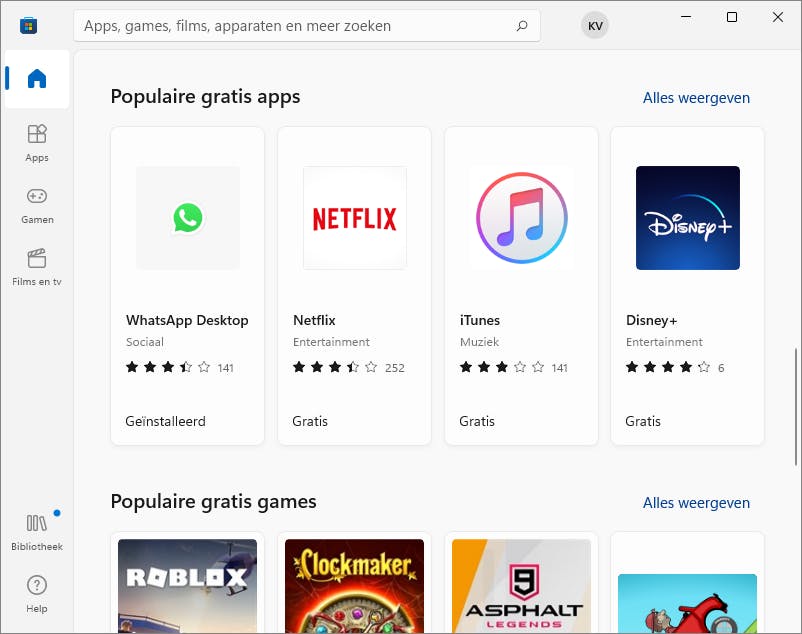Click the iTunes music note icon
This screenshot has width=802, height=634.
[x=521, y=218]
